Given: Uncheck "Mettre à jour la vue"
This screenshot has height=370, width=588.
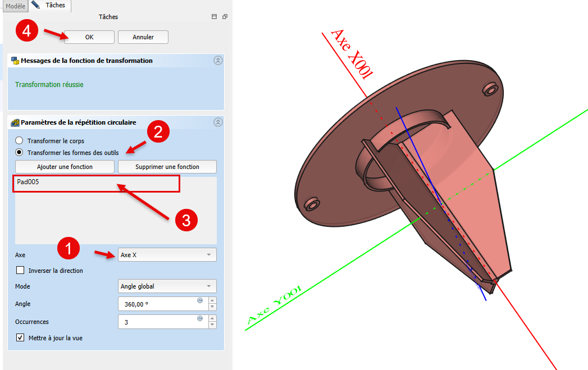Looking at the screenshot, I should pos(21,338).
